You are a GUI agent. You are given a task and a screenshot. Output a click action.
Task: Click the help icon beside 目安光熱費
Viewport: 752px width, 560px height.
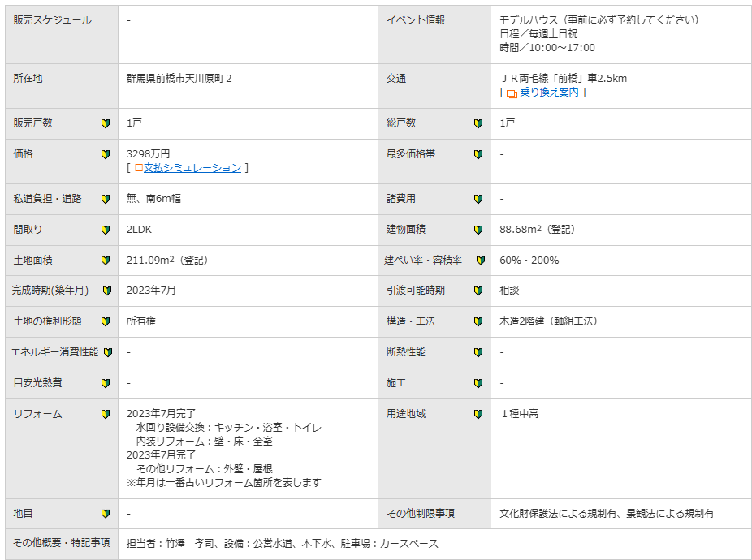tap(106, 383)
